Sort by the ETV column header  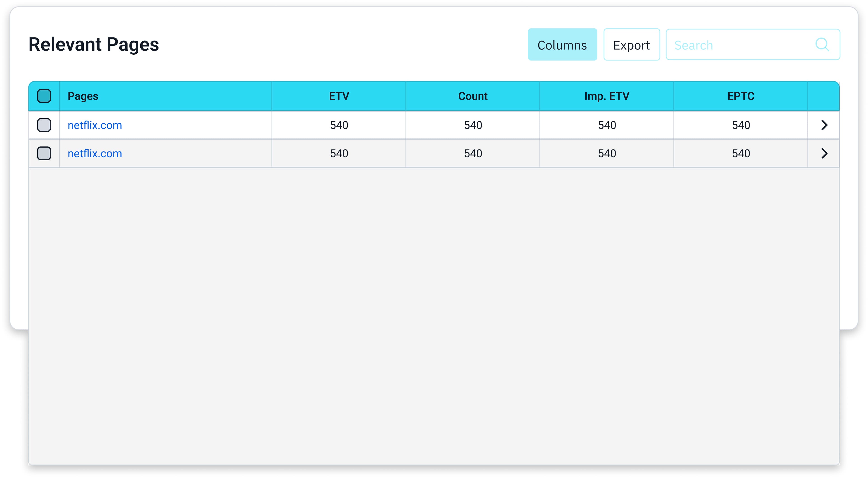point(339,96)
